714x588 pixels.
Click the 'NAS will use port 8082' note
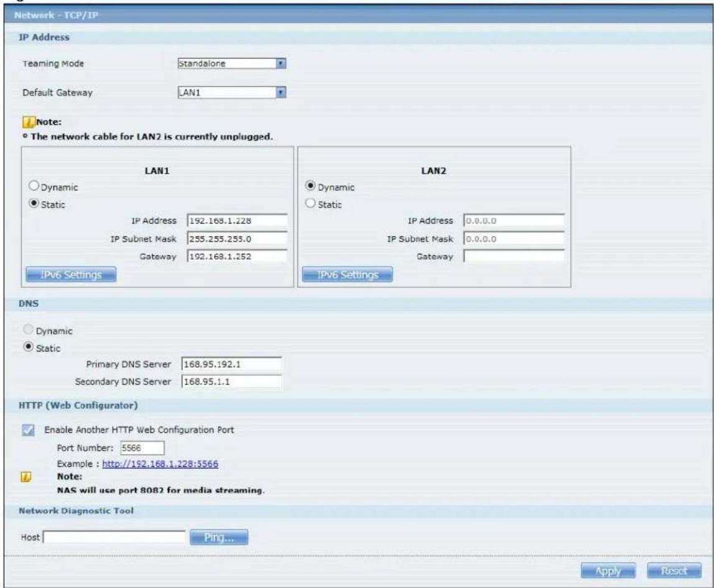pos(160,490)
